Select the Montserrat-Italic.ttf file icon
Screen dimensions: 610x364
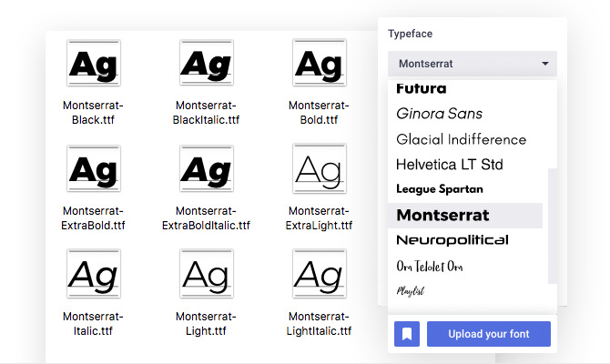point(94,274)
